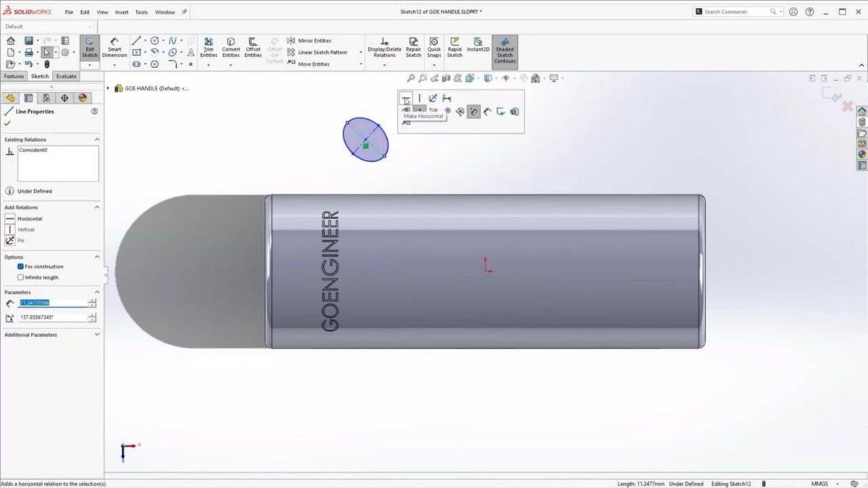The width and height of the screenshot is (868, 488).
Task: Click Make Horizontal in context toolbar
Action: click(407, 98)
